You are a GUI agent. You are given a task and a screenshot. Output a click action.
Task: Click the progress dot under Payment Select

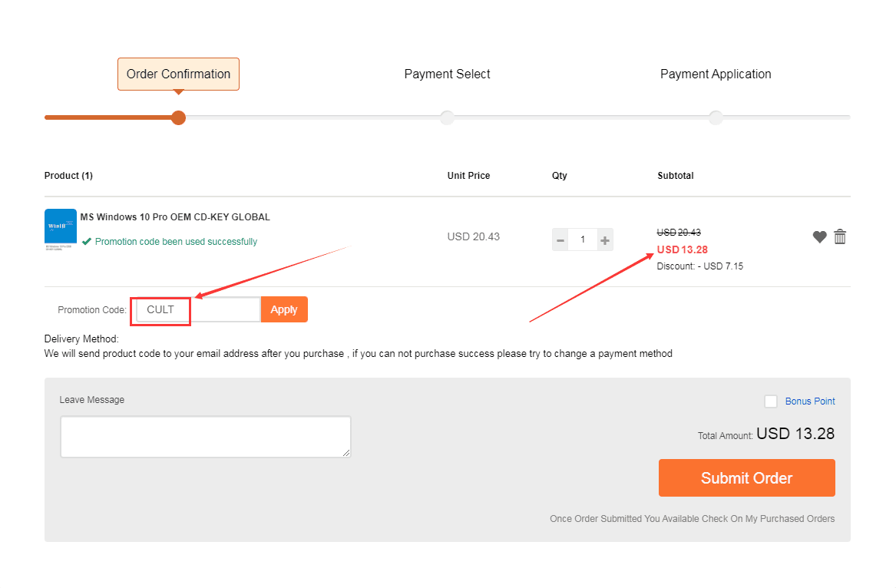447,117
